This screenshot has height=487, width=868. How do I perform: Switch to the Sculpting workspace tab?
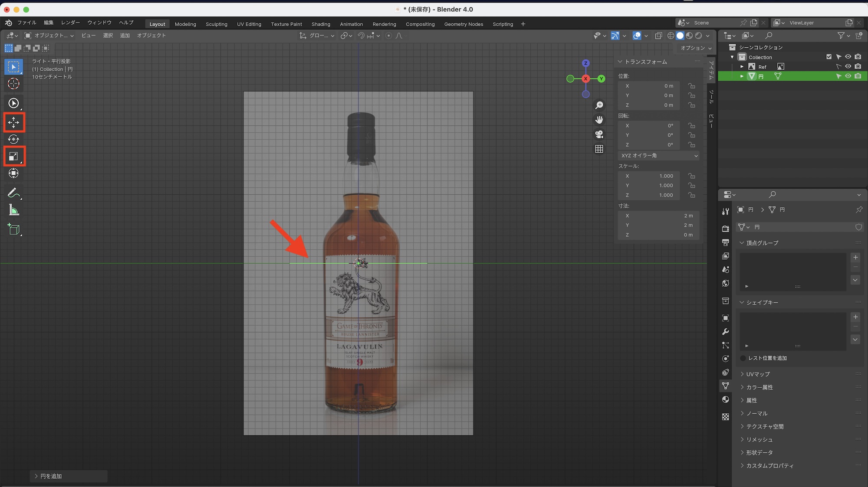tap(216, 24)
